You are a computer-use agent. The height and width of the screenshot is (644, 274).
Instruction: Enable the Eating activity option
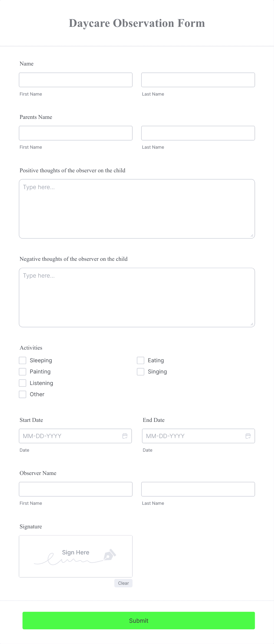pyautogui.click(x=140, y=360)
